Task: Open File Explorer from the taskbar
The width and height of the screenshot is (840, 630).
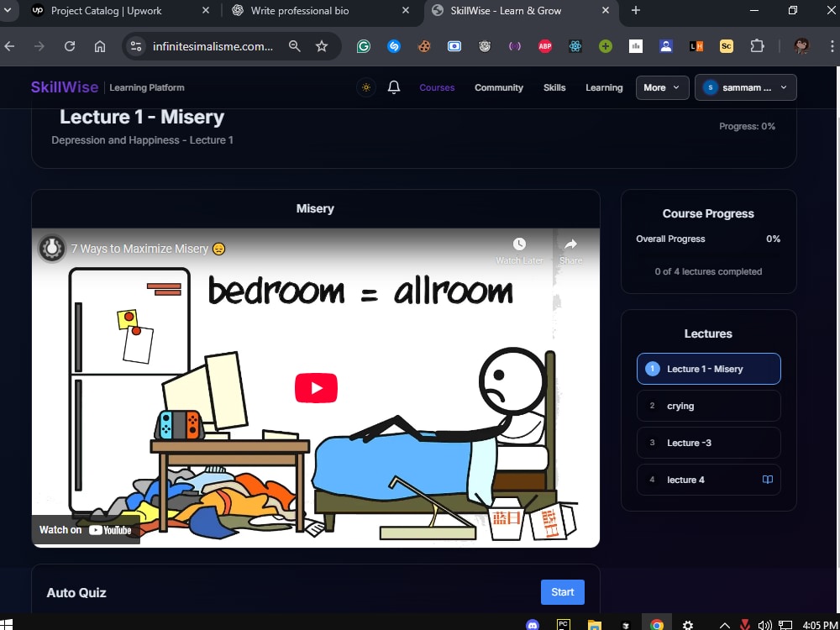Action: coord(594,624)
